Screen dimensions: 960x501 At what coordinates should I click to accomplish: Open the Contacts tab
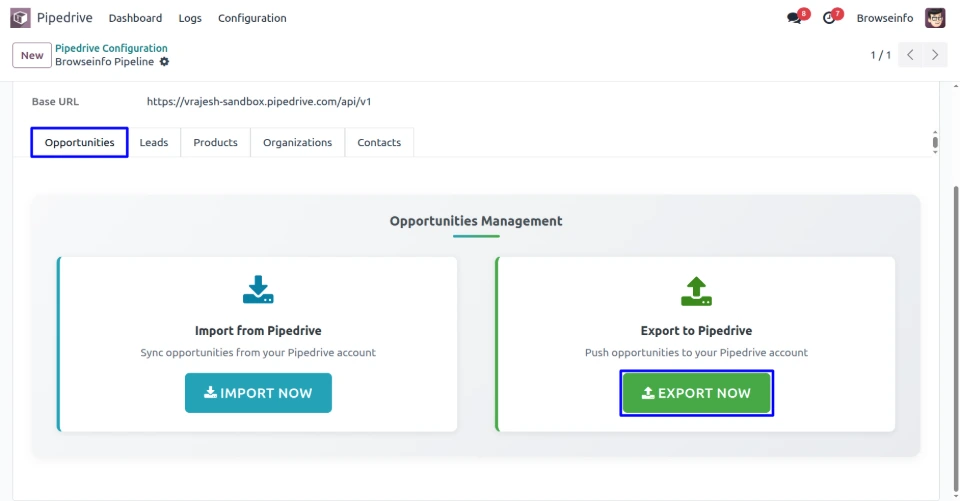pyautogui.click(x=379, y=143)
